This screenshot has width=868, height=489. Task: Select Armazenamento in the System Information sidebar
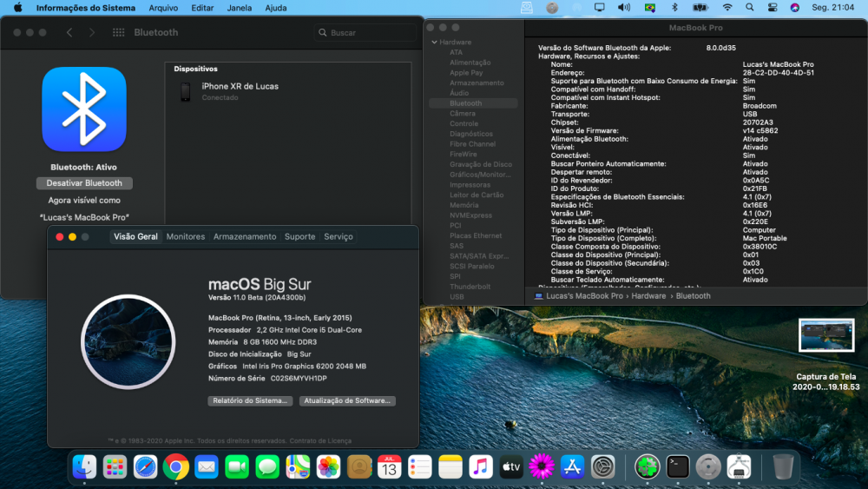[x=477, y=83]
